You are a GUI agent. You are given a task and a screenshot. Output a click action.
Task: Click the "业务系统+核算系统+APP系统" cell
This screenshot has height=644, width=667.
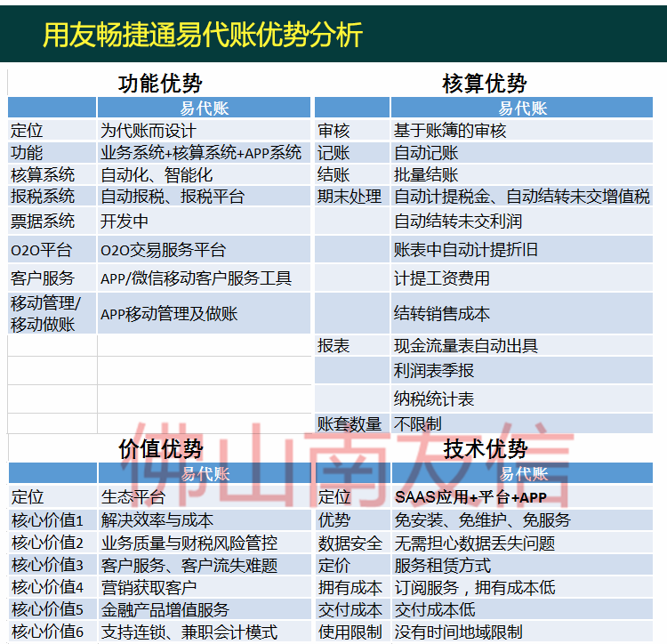click(x=204, y=153)
